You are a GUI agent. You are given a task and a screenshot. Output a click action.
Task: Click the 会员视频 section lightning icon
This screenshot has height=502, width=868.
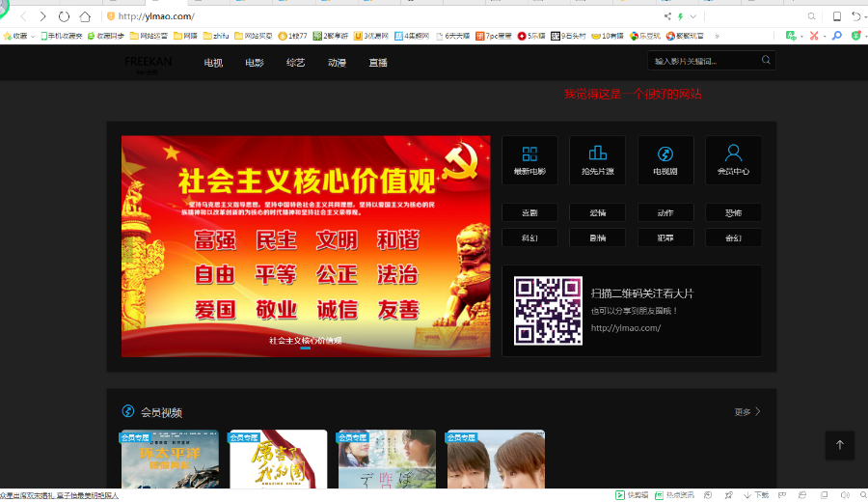pyautogui.click(x=128, y=411)
